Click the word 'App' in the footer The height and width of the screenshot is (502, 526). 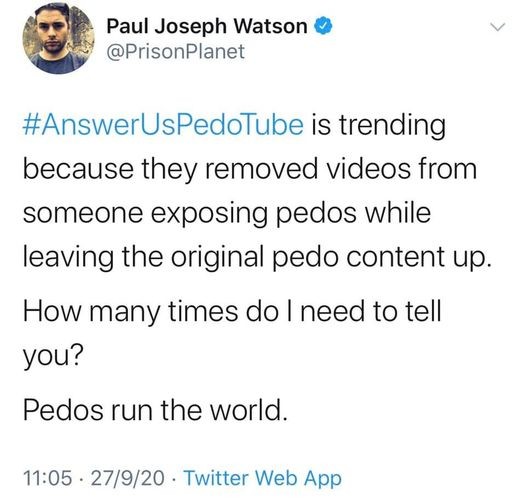[x=323, y=480]
